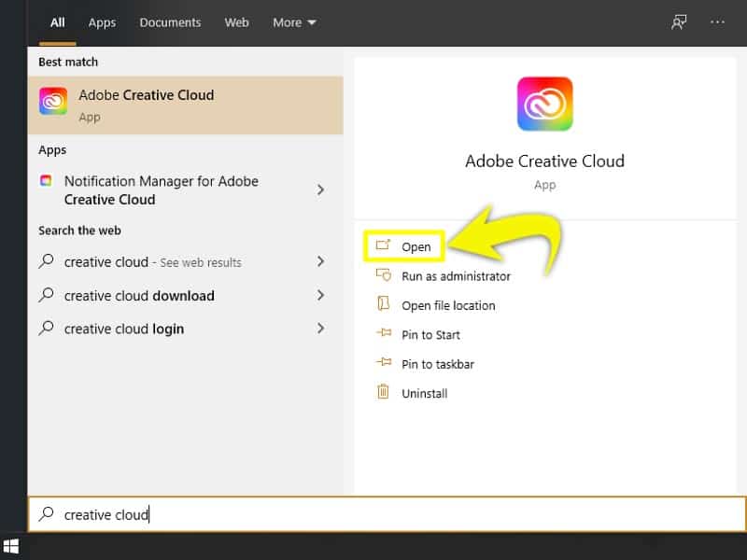747x560 pixels.
Task: Click the Uninstall trash can icon
Action: coord(383,391)
